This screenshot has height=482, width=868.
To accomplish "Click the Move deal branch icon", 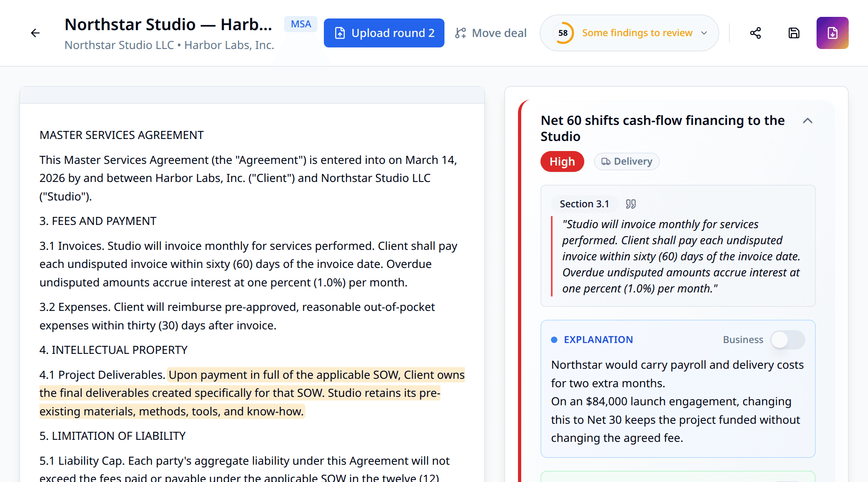I will [x=461, y=33].
